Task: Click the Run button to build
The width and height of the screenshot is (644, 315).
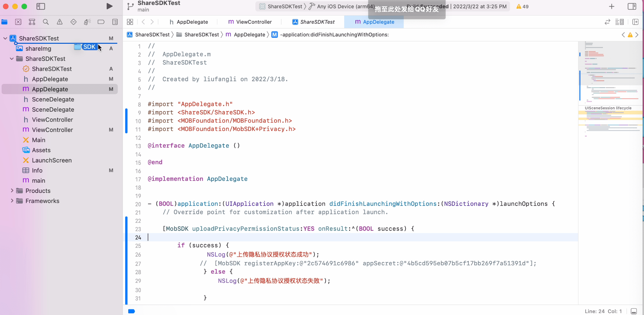Action: (110, 6)
